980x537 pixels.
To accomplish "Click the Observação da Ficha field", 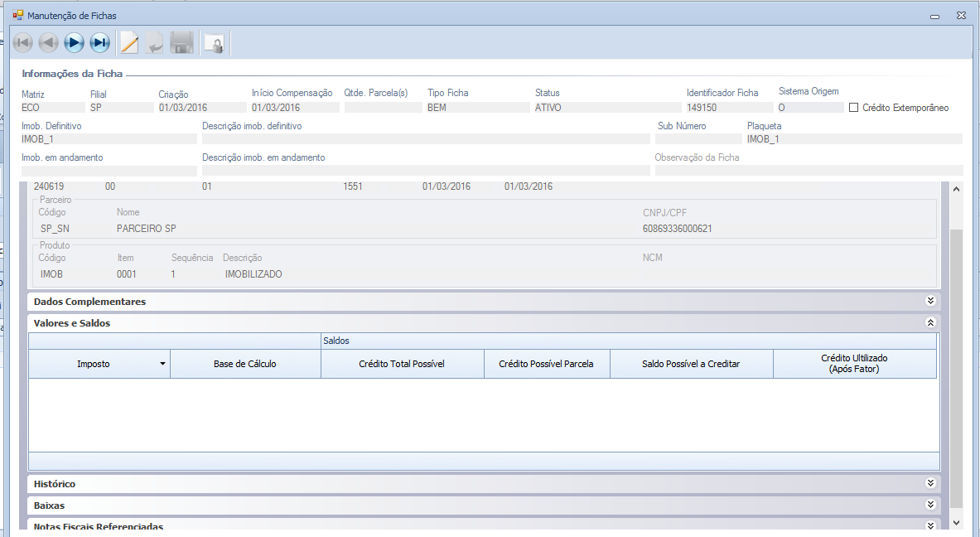I will click(x=809, y=170).
